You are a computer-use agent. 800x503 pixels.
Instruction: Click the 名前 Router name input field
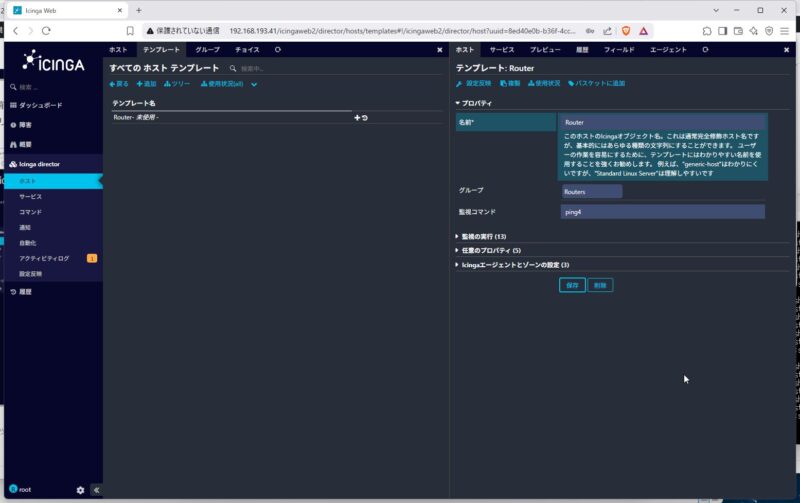[x=663, y=122]
